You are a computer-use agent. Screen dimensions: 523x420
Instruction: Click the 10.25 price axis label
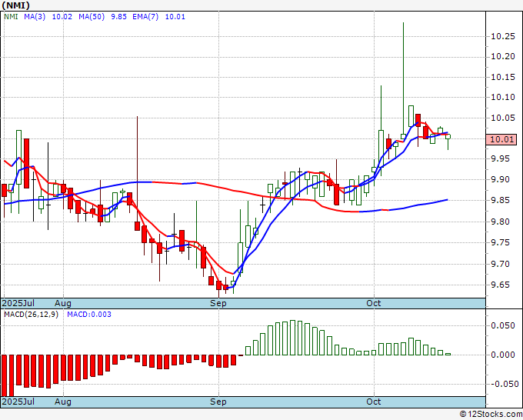click(x=503, y=36)
